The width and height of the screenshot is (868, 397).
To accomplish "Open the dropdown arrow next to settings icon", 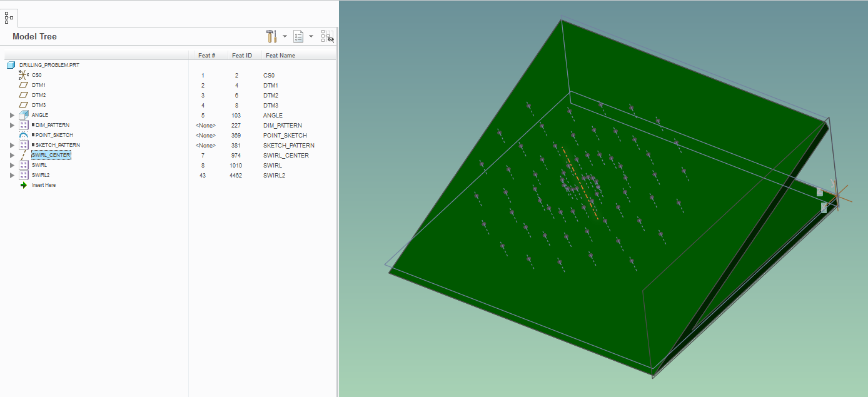I will click(x=284, y=36).
